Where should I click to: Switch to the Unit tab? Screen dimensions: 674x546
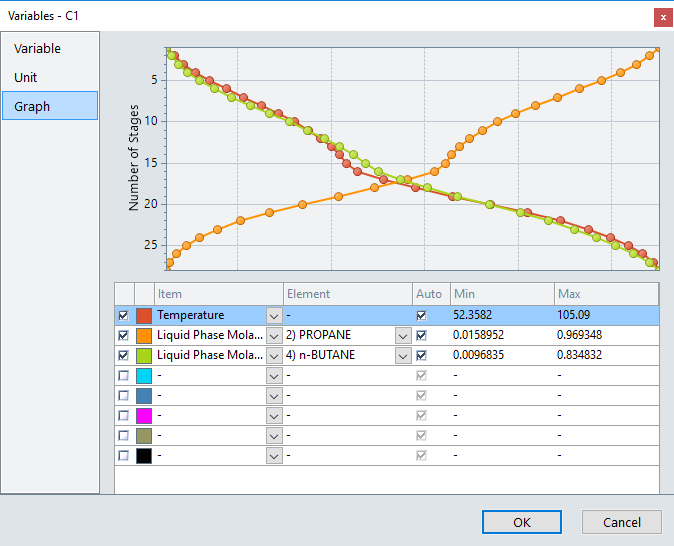[26, 77]
